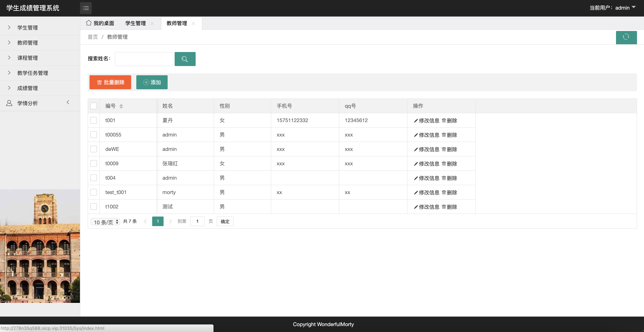Click the pencil edit icon for t001
This screenshot has height=332, width=644.
click(416, 121)
